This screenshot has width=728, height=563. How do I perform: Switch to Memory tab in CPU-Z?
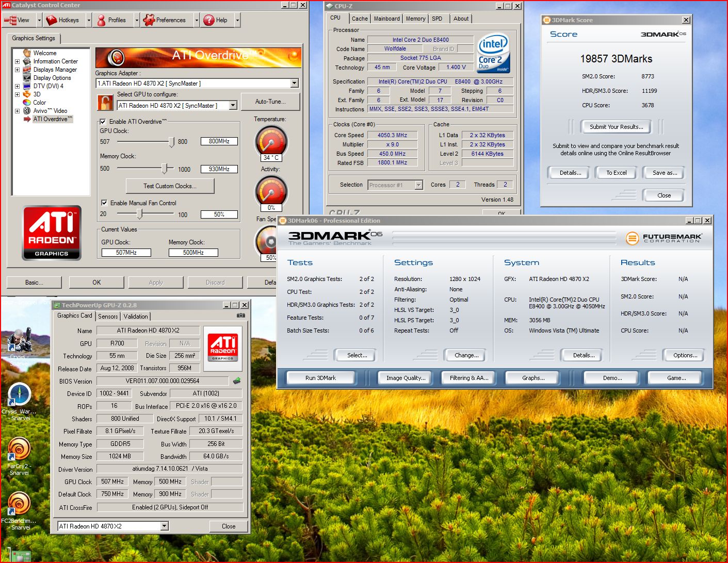(415, 19)
